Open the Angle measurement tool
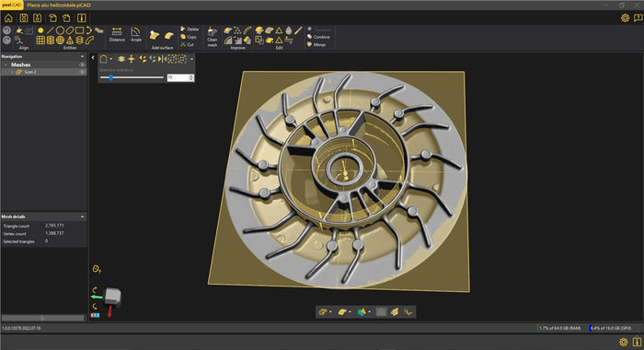644x350 pixels. pos(136,35)
